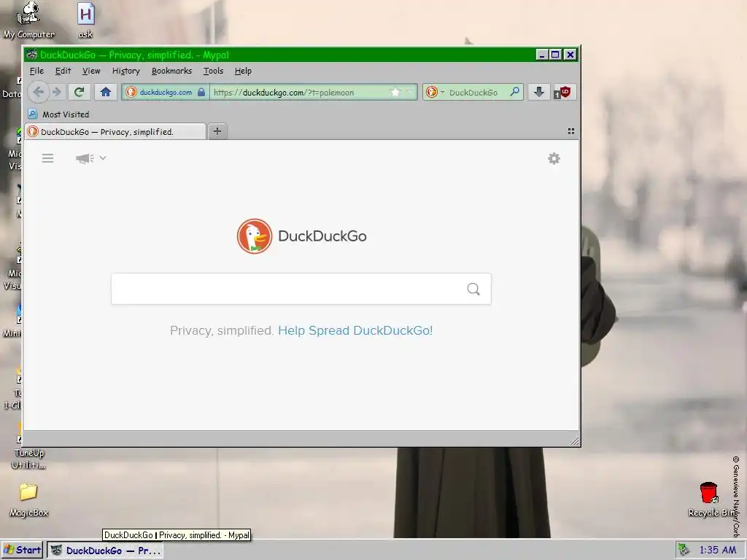Select the My Computer desktop icon
This screenshot has width=747, height=560.
point(28,21)
